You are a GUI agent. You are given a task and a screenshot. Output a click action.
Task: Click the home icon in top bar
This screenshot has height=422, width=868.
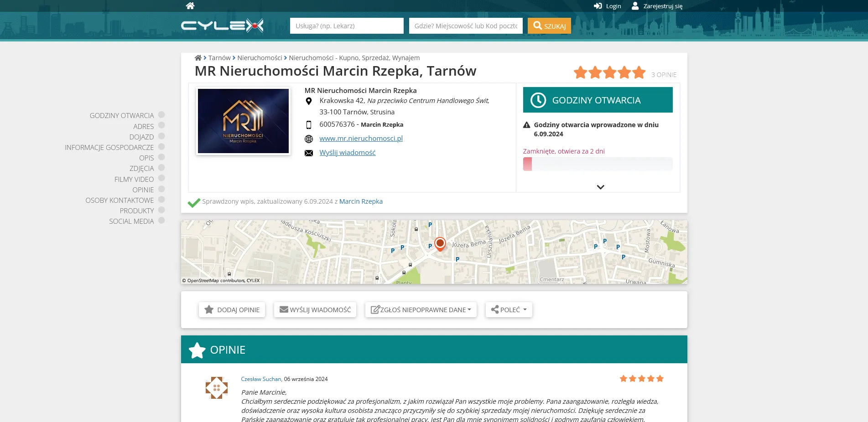190,6
